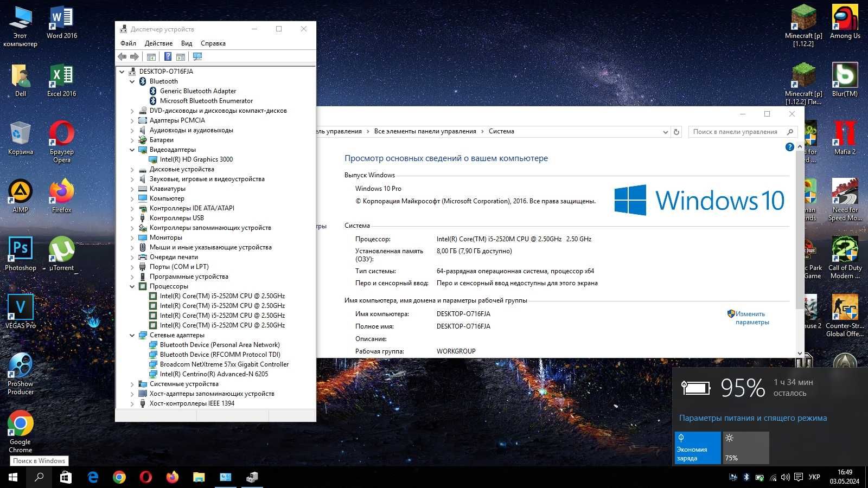868x488 pixels.
Task: Select the µTorrent desktop icon
Action: [62, 254]
